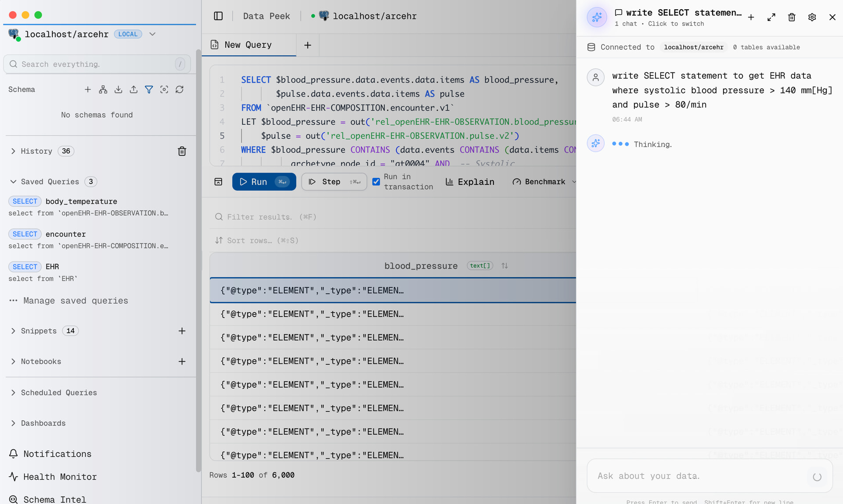Open schema diagram icon in Schema toolbar

click(103, 90)
